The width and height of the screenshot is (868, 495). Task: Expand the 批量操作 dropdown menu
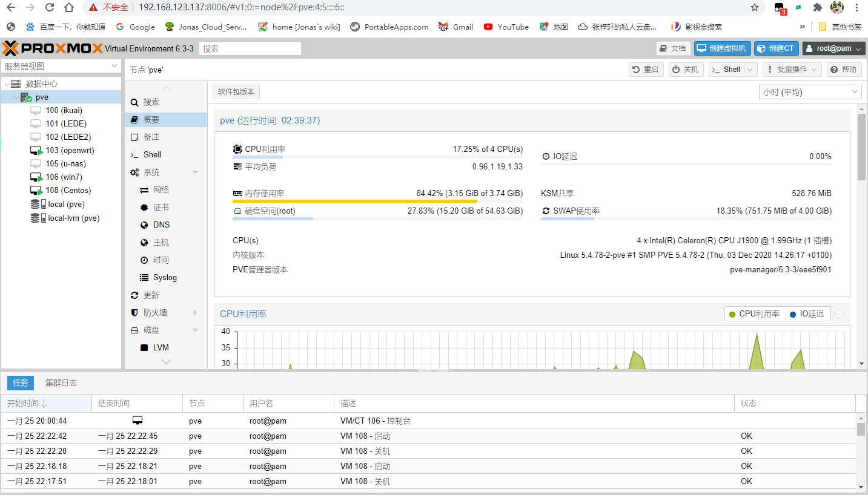[x=792, y=70]
